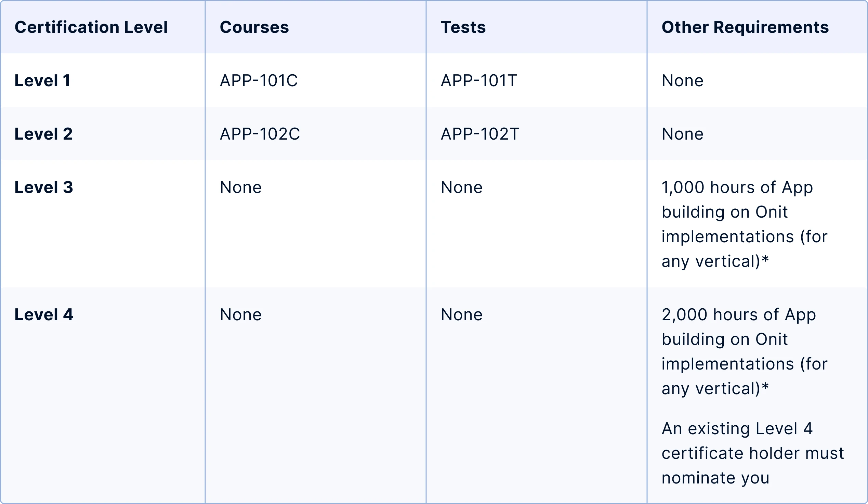This screenshot has height=504, width=868.
Task: Click None in Tests for Level 3
Action: pyautogui.click(x=462, y=188)
